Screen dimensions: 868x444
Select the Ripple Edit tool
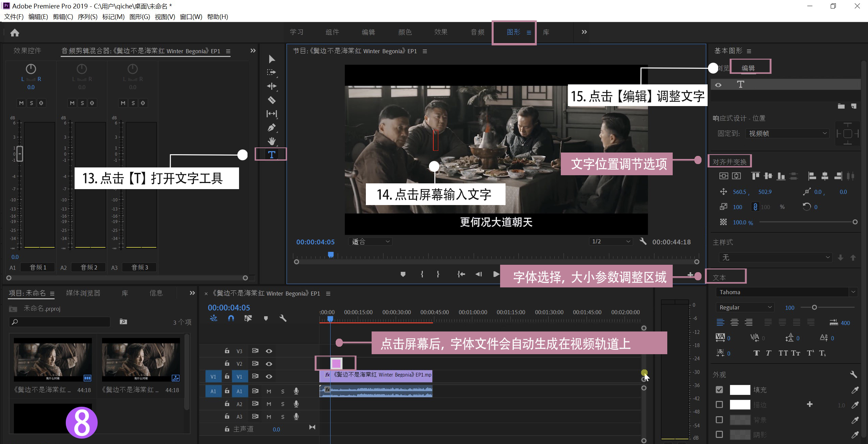271,86
